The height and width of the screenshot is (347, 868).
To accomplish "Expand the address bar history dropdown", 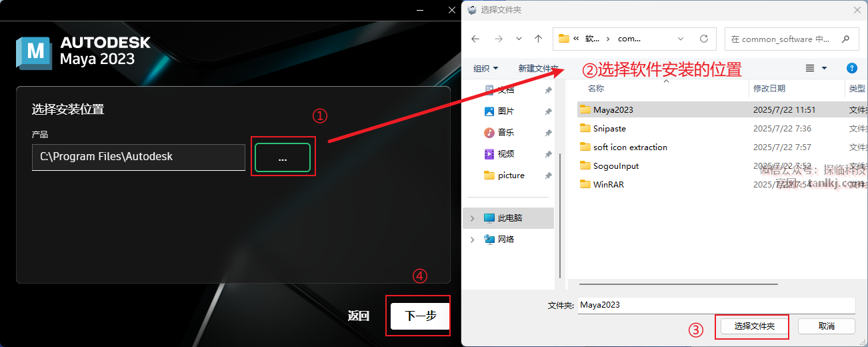I will (681, 39).
